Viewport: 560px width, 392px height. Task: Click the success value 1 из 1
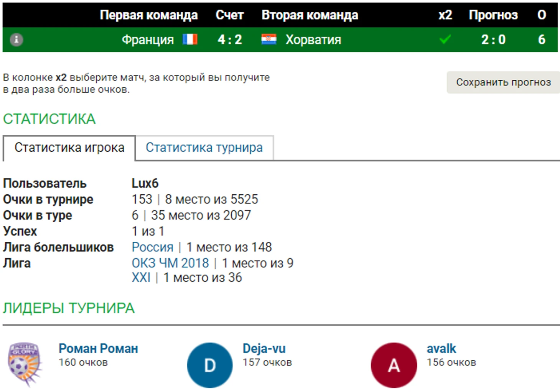tap(148, 231)
